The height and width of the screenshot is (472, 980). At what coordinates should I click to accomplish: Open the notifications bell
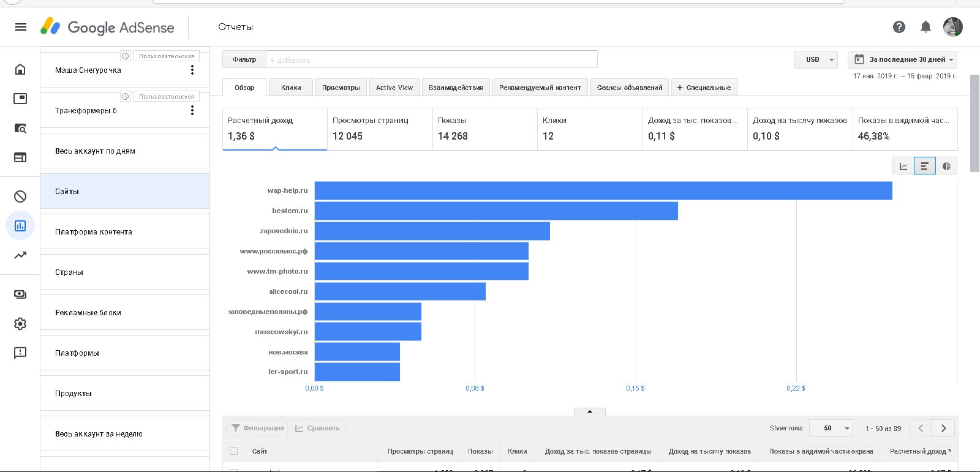[x=926, y=27]
